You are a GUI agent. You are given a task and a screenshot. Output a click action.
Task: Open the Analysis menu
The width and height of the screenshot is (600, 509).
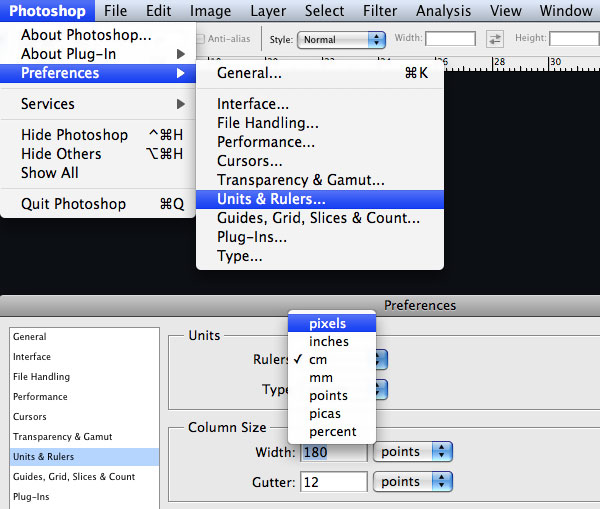click(x=443, y=11)
